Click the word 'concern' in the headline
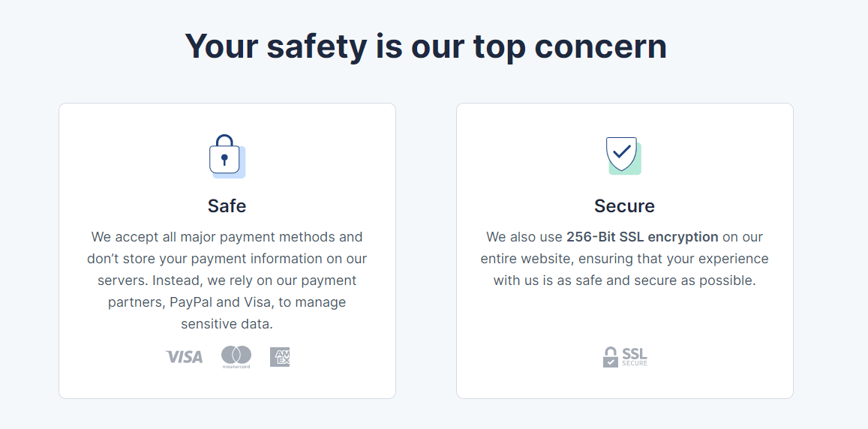The height and width of the screenshot is (429, 868). (x=601, y=46)
